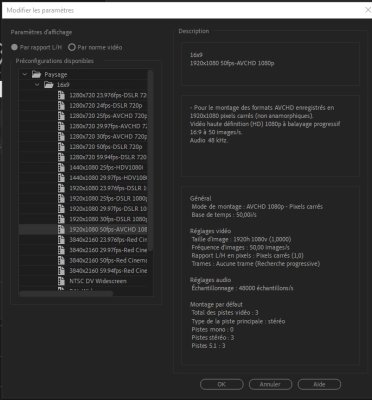Click the horizontal scrollbar under the preset list
The height and width of the screenshot is (400, 372).
coord(66,294)
